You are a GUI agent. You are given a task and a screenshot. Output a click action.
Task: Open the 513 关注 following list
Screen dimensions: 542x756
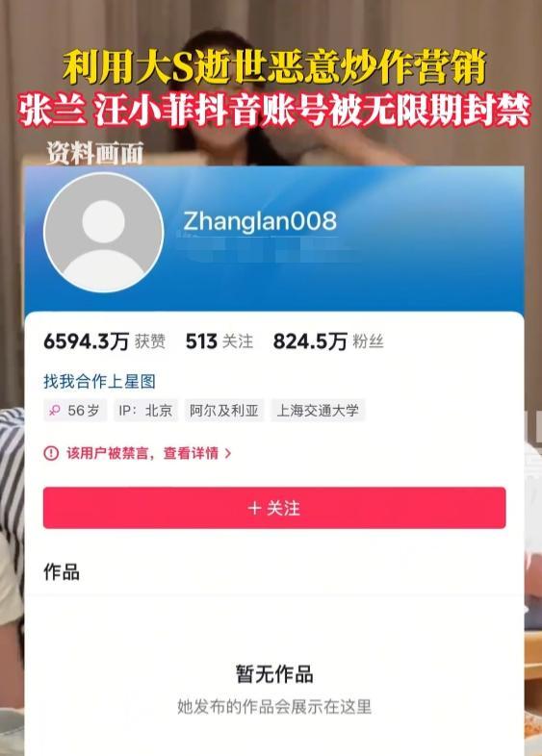pos(219,341)
